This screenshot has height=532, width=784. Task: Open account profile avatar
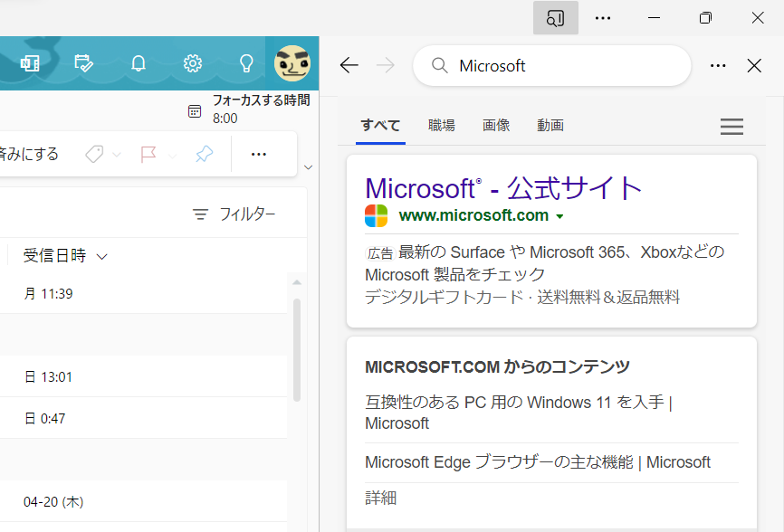click(292, 63)
